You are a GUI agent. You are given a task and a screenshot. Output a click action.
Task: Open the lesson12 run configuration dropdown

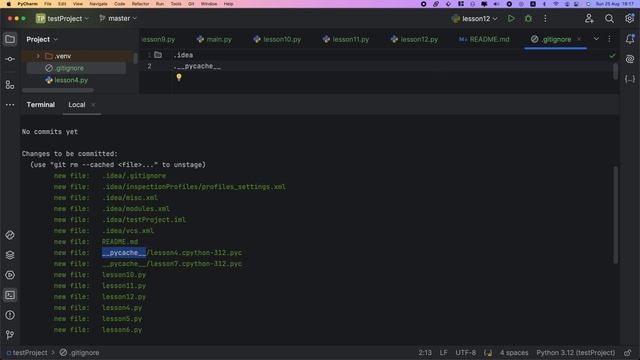(x=475, y=18)
